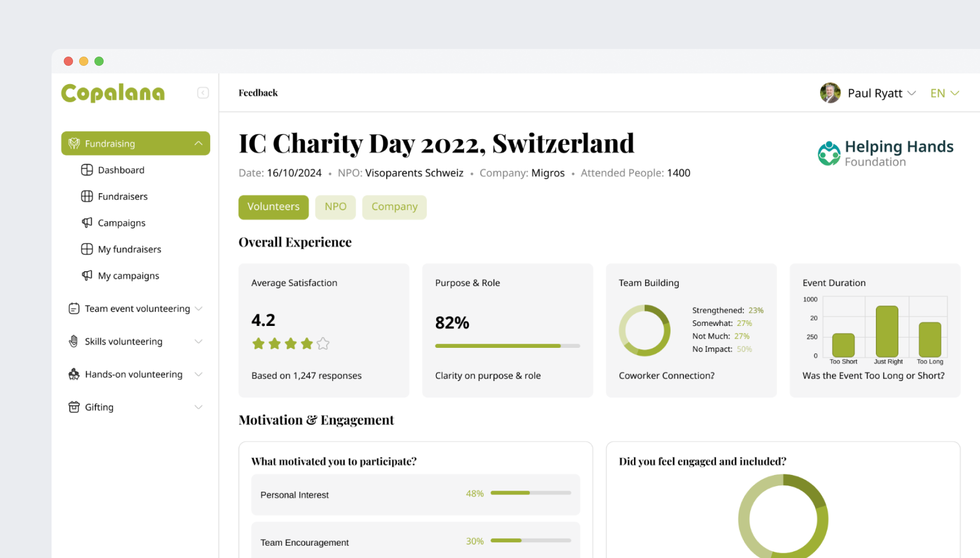Select the Volunteers tab
The image size is (980, 558).
coord(274,207)
